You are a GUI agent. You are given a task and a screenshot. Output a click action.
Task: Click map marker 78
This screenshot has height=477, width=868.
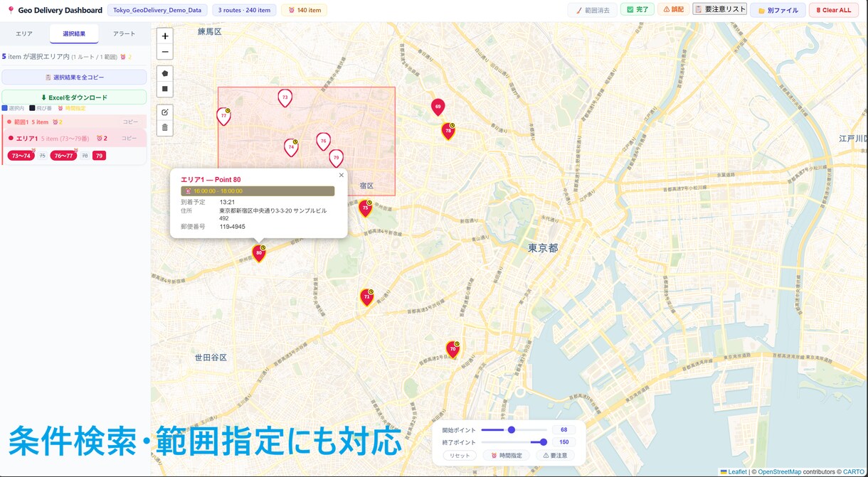click(x=448, y=132)
